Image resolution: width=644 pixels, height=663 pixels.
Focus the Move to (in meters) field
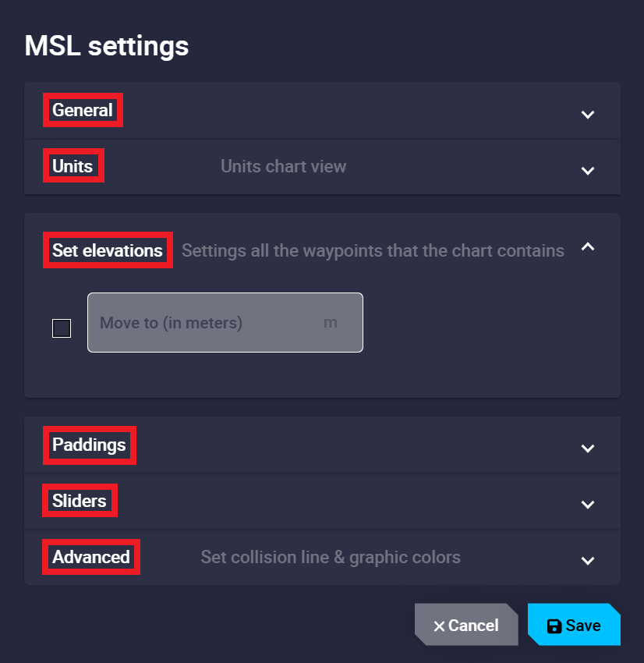(211, 323)
